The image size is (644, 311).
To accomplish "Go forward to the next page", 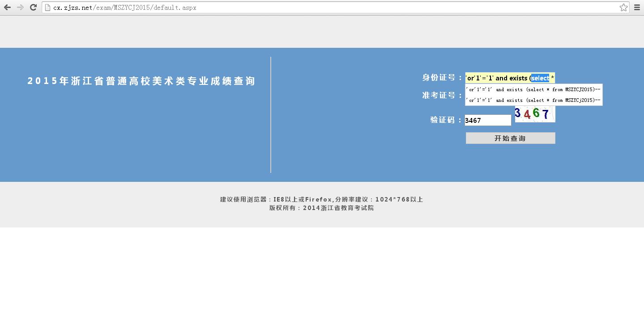I will [x=20, y=7].
